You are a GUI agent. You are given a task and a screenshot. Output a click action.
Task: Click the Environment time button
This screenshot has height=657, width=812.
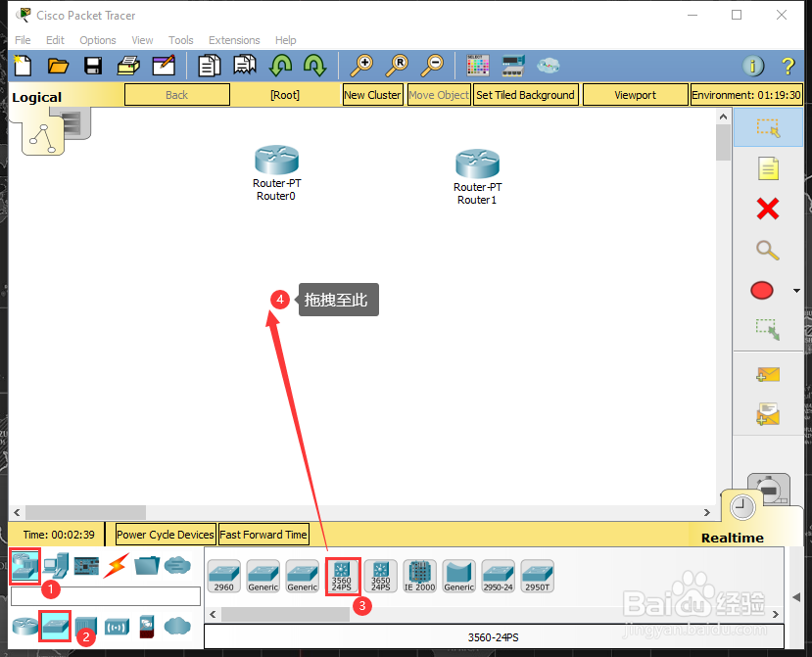click(x=746, y=95)
